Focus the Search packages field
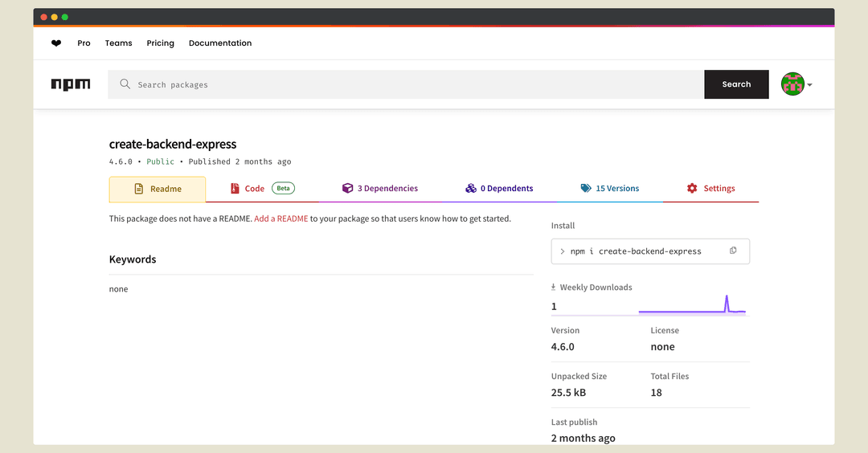The height and width of the screenshot is (453, 868). click(x=406, y=84)
